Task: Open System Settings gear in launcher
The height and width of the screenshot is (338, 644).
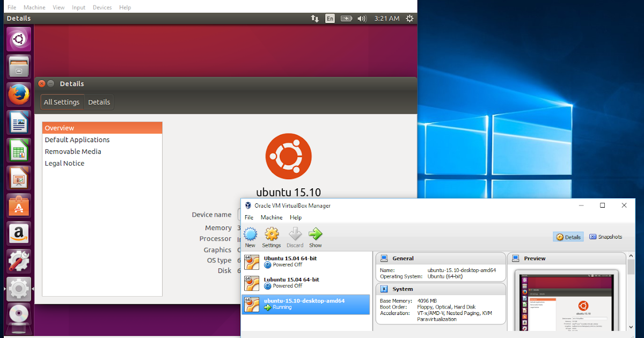Action: (x=19, y=289)
